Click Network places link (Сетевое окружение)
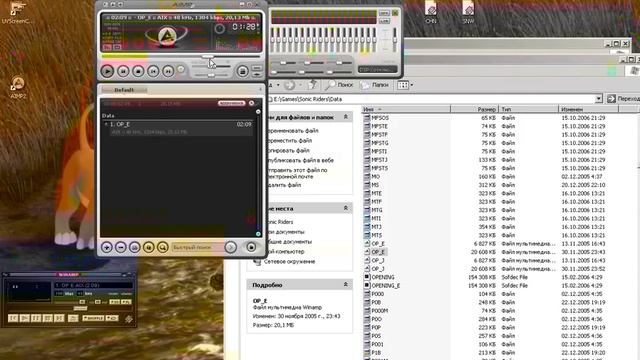 [289, 261]
